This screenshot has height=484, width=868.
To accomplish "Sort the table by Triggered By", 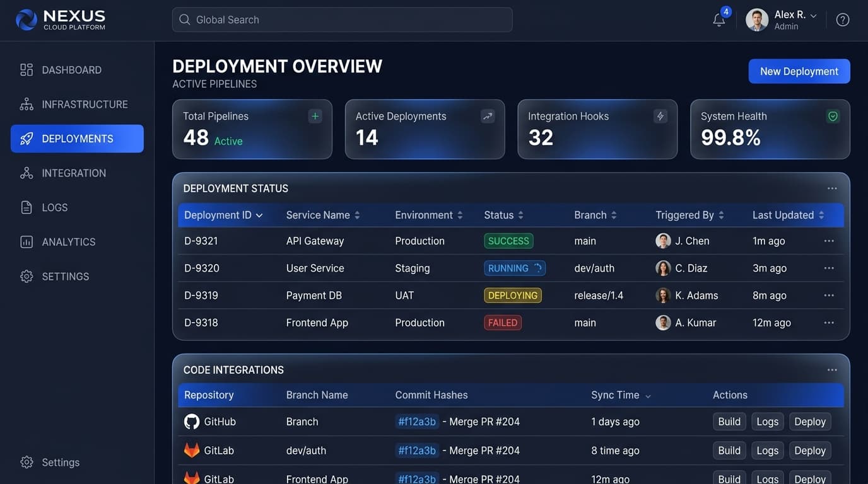I will point(689,215).
